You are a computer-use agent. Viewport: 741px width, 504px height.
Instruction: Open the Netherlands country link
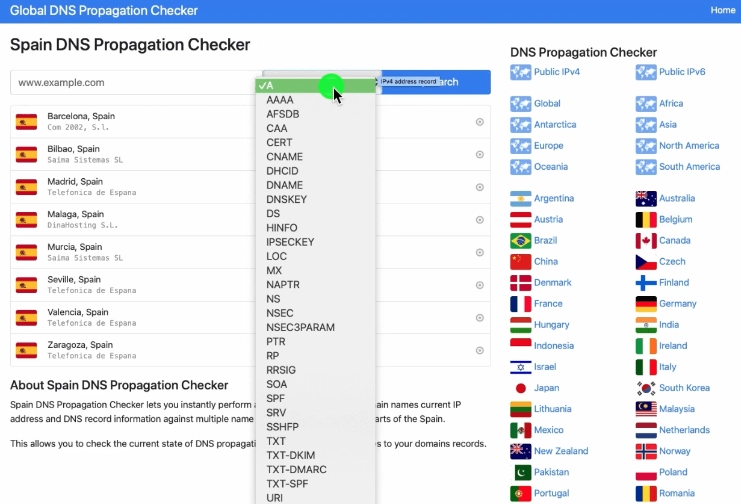(684, 430)
